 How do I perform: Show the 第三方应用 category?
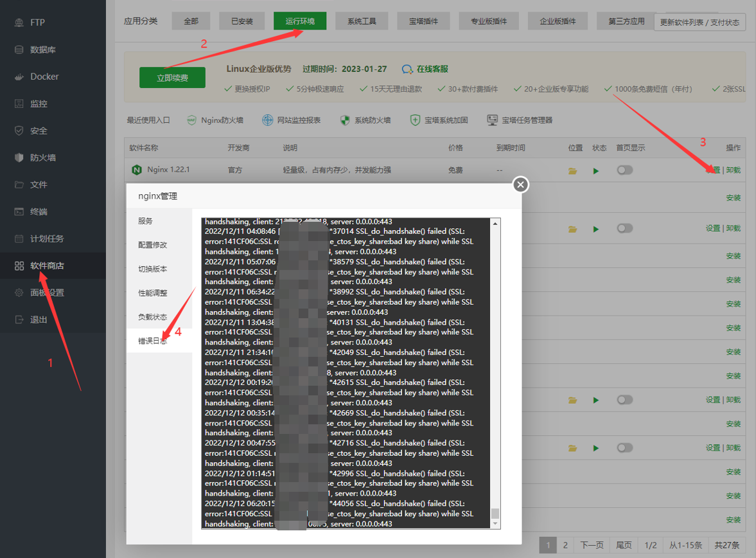pos(626,21)
